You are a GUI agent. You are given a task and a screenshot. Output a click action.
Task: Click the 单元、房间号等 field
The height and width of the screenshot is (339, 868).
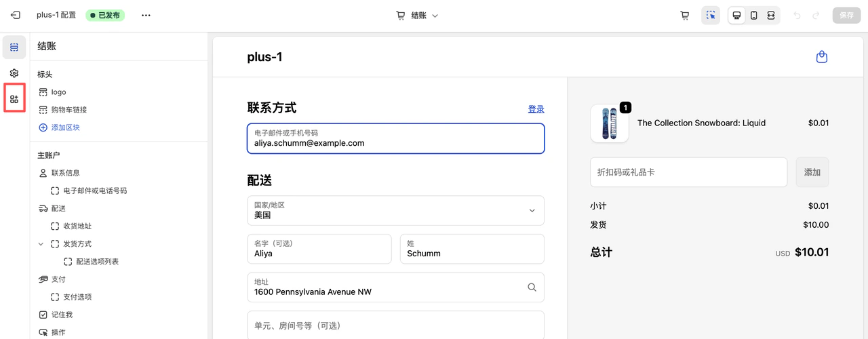(396, 325)
